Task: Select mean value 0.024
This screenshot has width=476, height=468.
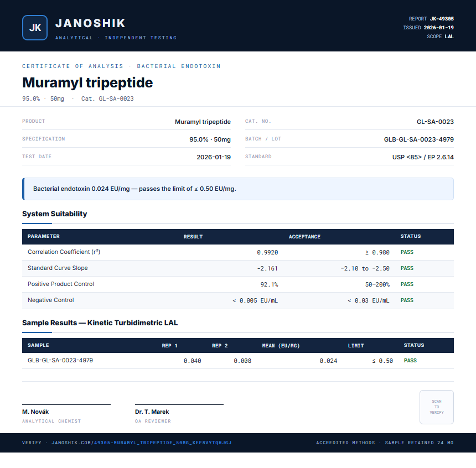Action: tap(328, 361)
